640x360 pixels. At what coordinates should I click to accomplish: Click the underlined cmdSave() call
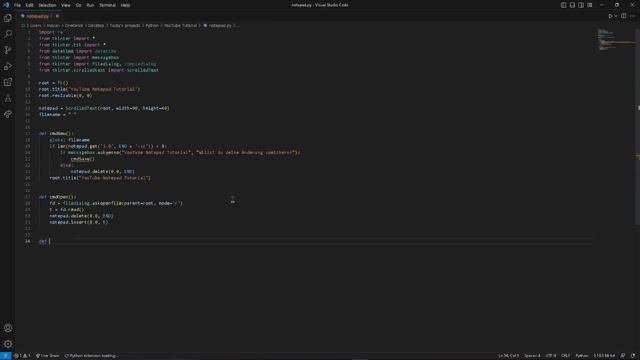(82, 159)
